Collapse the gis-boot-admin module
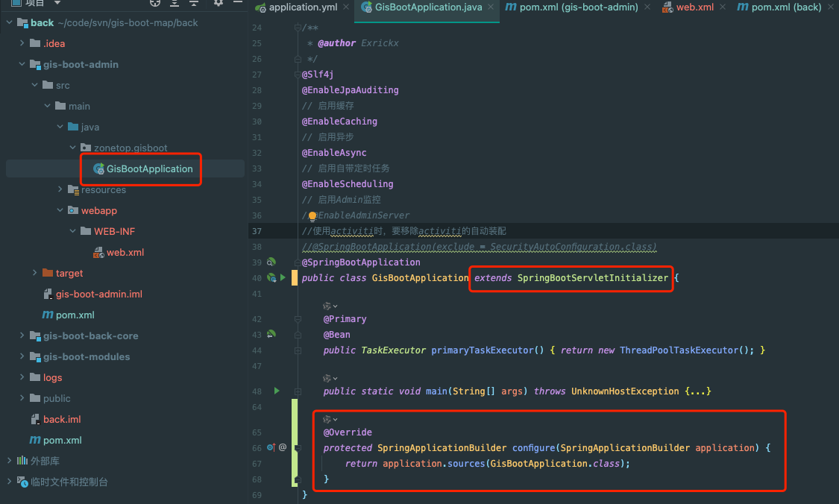 pyautogui.click(x=22, y=64)
